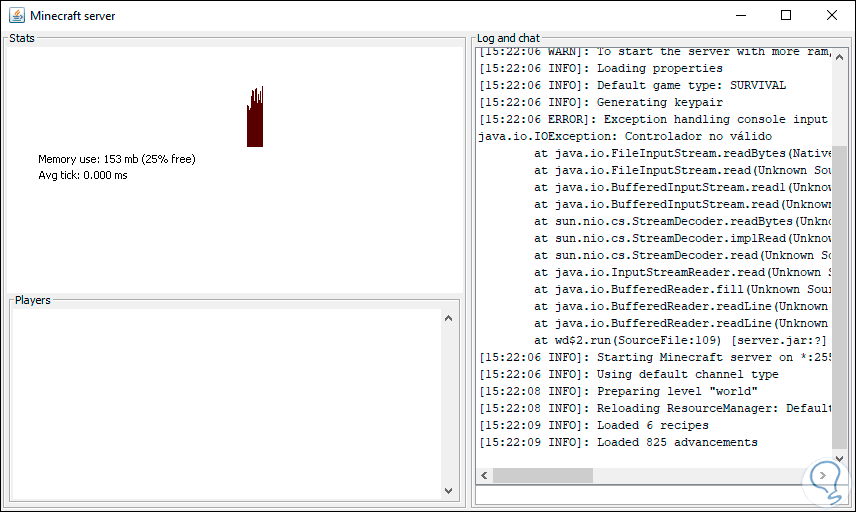Click the 'InputStreamReader.read' stack trace line

coord(682,272)
